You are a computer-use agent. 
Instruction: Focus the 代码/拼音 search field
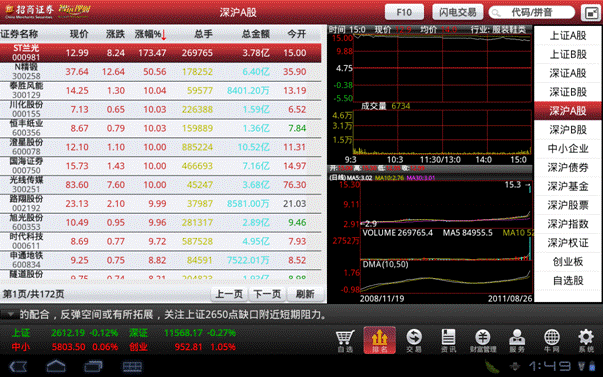click(x=531, y=12)
